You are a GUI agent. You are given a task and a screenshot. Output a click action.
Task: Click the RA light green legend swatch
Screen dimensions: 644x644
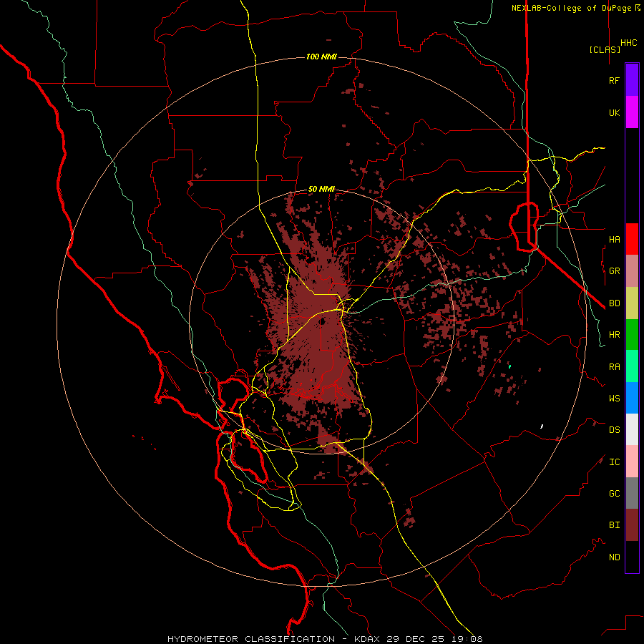pyautogui.click(x=632, y=366)
